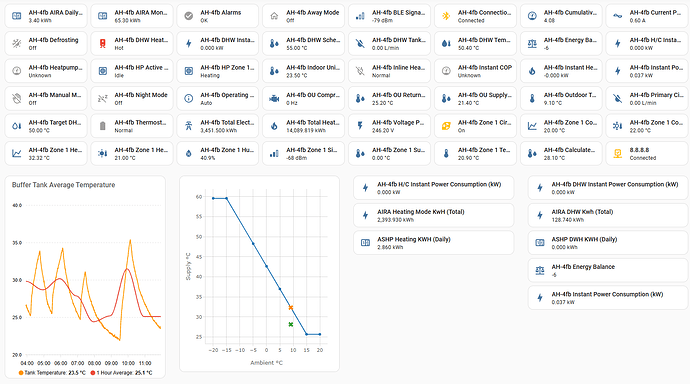Click the Target DHW thermometer icon showing 50.00 °C
The width and height of the screenshot is (690, 384).
click(17, 126)
